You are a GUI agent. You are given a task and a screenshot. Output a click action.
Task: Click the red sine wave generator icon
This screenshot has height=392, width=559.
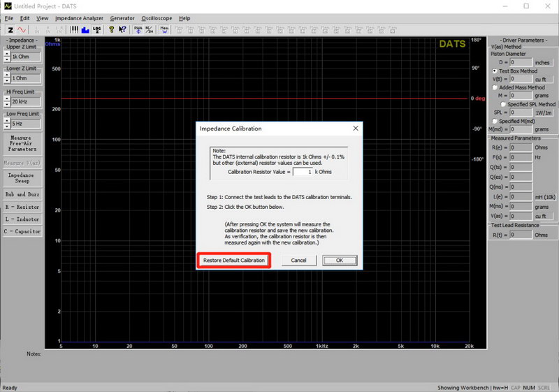click(x=22, y=30)
